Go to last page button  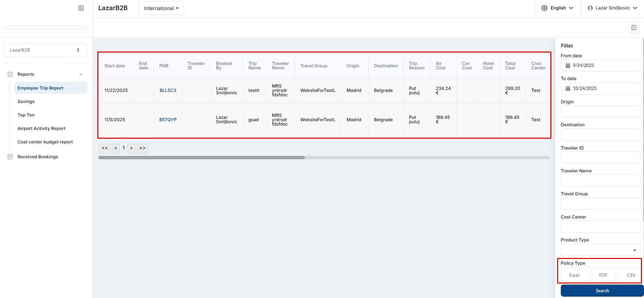point(142,148)
